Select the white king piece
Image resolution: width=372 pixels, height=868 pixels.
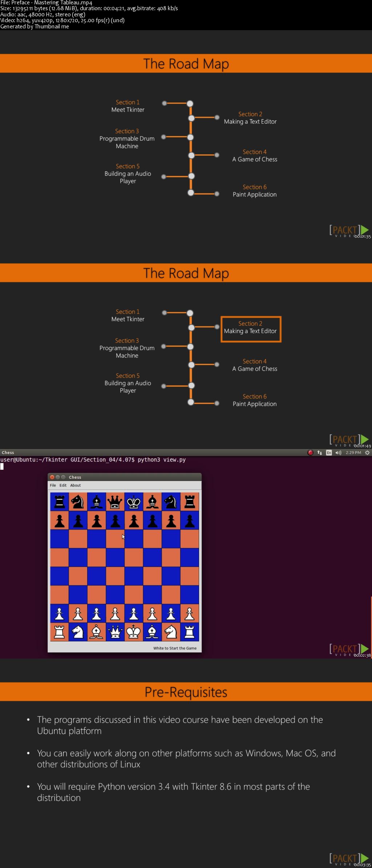134,632
